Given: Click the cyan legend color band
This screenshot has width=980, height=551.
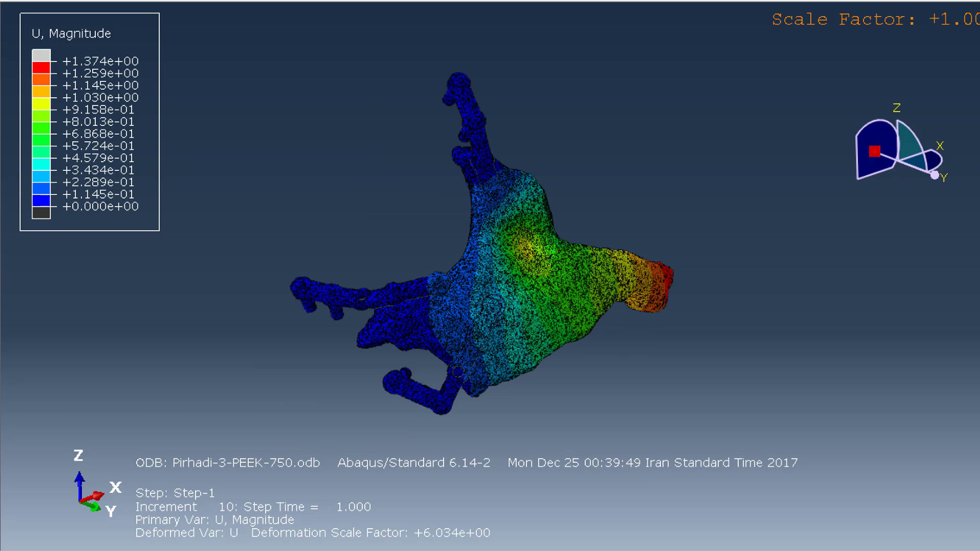Looking at the screenshot, I should [x=41, y=164].
